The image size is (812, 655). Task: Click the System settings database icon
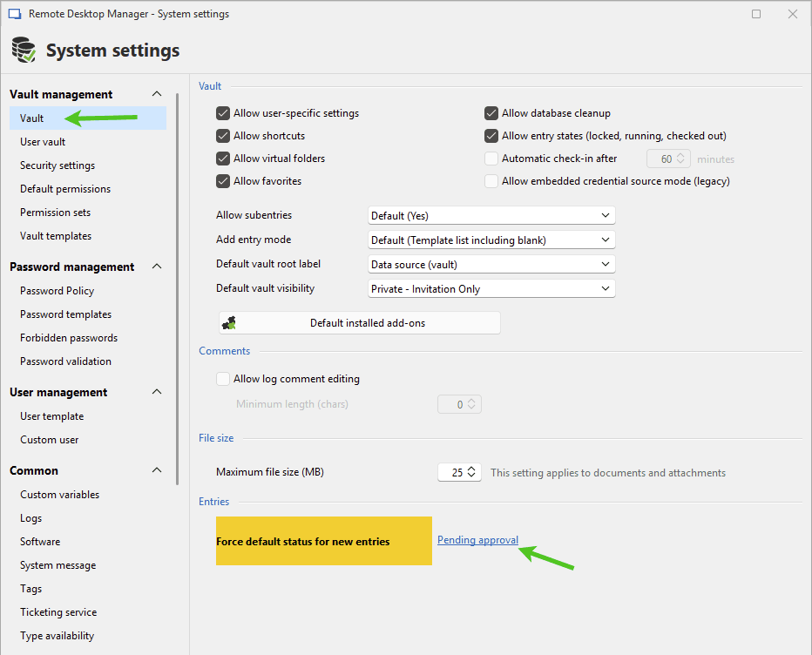click(x=24, y=51)
